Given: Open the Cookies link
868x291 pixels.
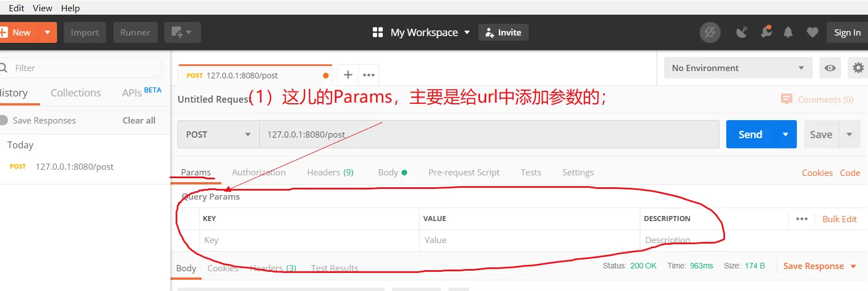Looking at the screenshot, I should pos(817,173).
